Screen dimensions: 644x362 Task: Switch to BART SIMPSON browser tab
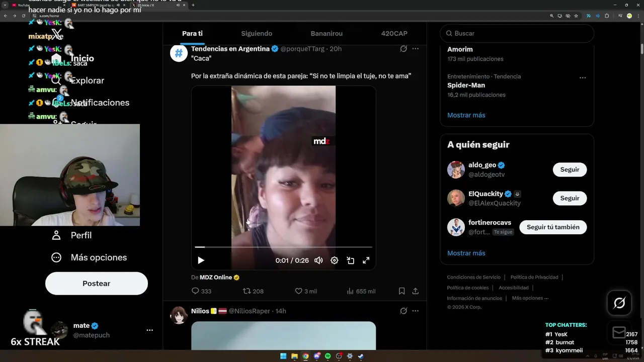point(98,5)
